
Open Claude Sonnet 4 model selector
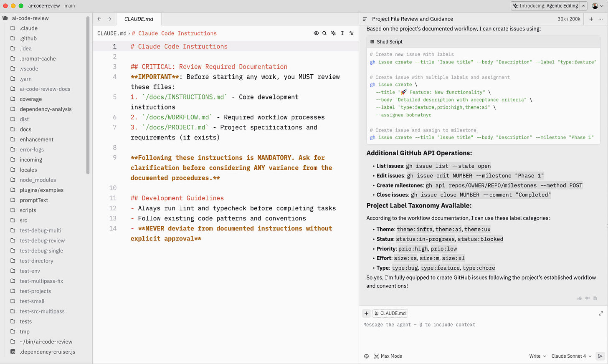571,356
